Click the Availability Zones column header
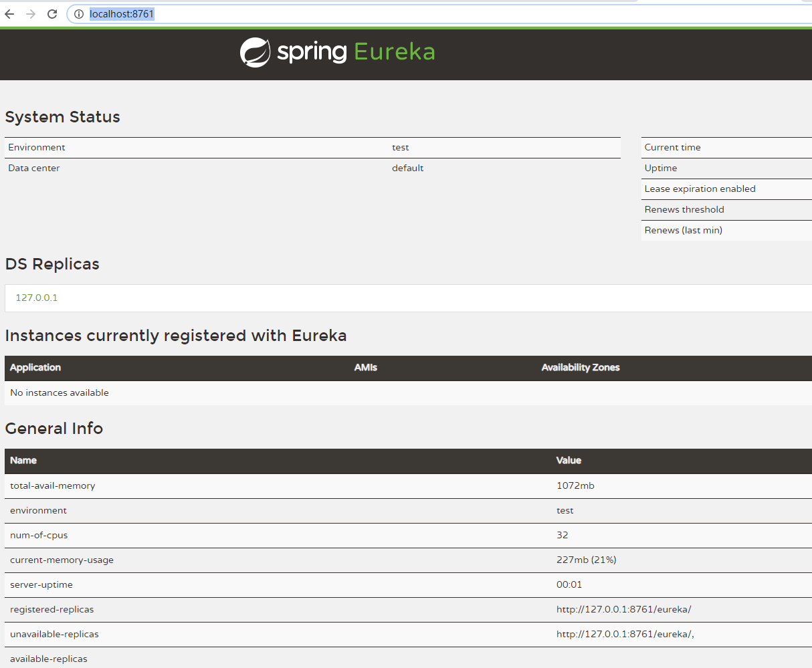 point(581,368)
